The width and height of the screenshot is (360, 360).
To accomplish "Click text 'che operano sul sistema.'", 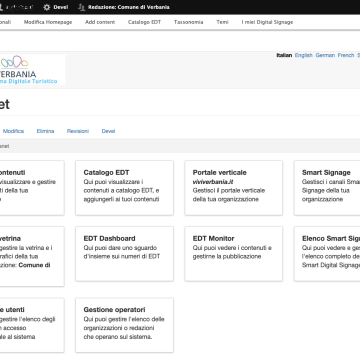I will [118, 337].
